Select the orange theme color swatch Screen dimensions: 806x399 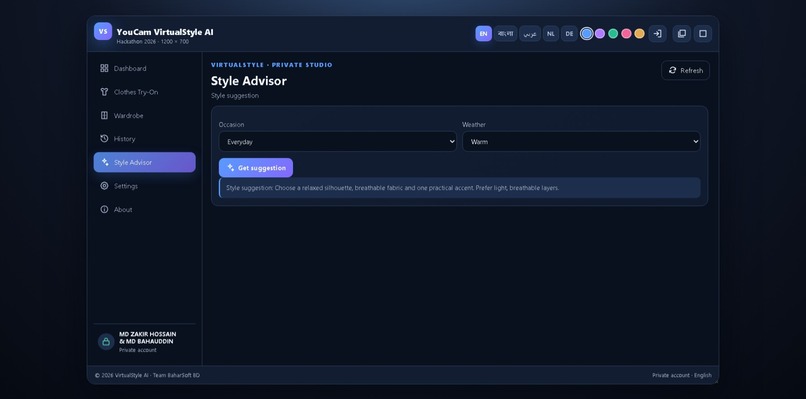639,34
